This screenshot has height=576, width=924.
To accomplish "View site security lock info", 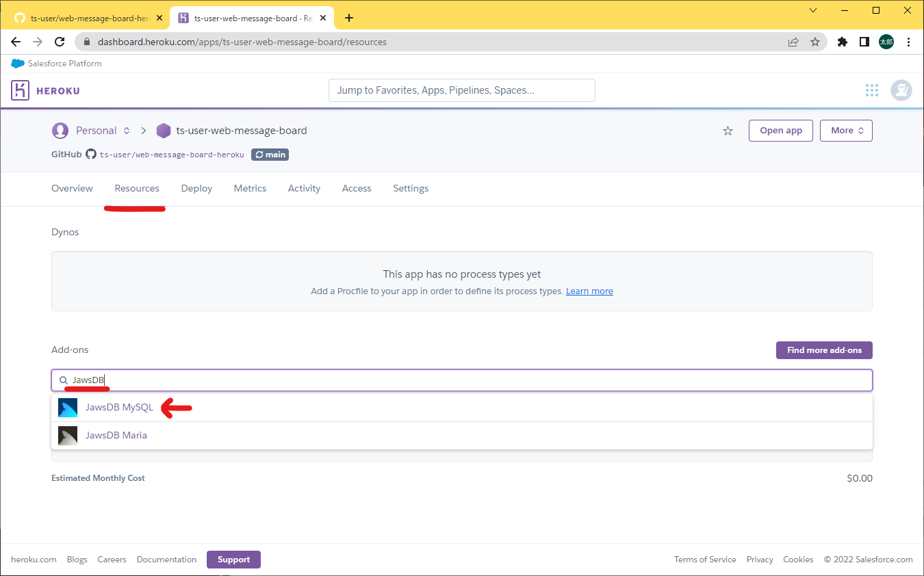I will coord(87,42).
